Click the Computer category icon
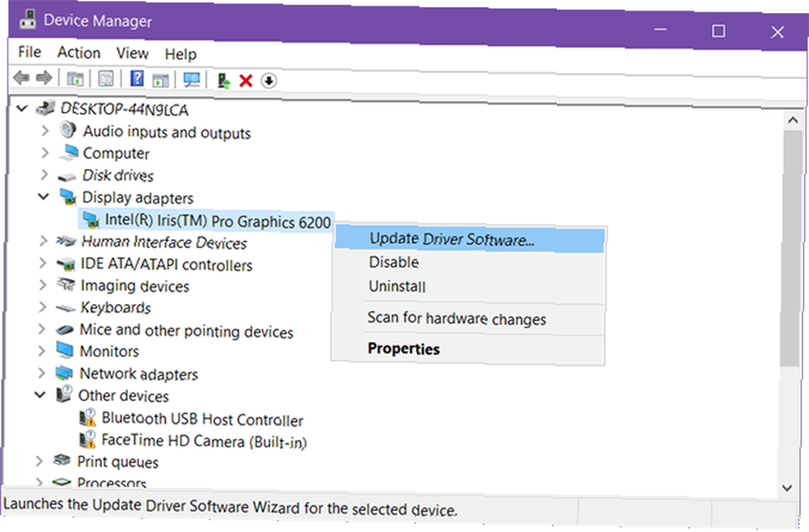Screen dimensions: 809x532 (68, 152)
